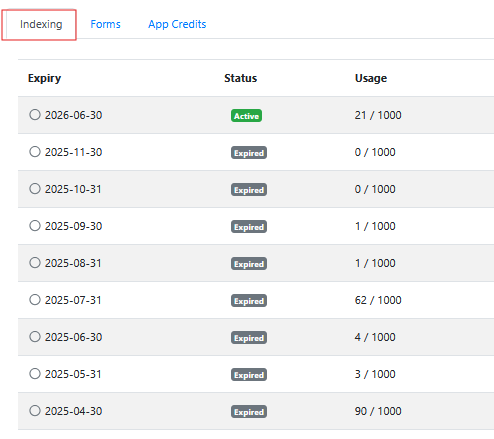This screenshot has width=494, height=439.
Task: Click the Expired badge in 2025-05-31 row
Action: click(x=249, y=375)
